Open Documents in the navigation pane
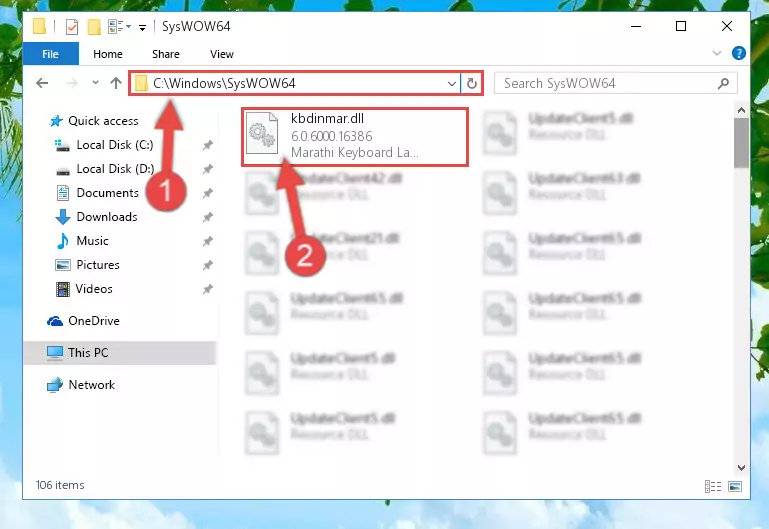This screenshot has height=529, width=769. (98, 193)
